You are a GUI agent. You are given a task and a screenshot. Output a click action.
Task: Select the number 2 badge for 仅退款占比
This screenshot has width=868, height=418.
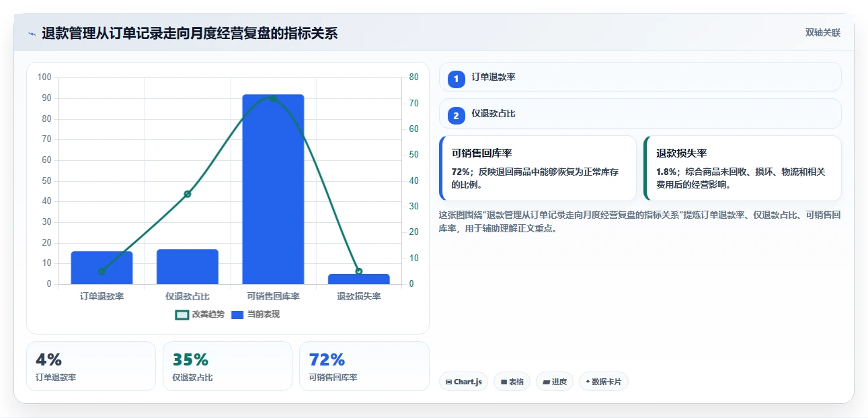pos(457,116)
